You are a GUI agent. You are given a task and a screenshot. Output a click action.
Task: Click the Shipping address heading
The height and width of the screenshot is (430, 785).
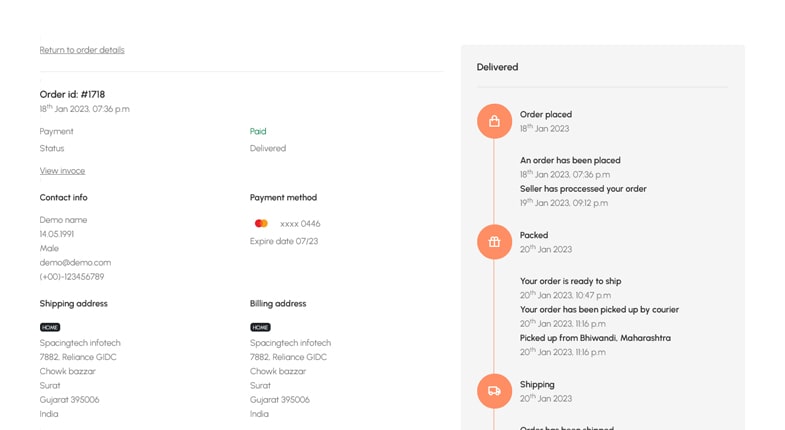[x=73, y=303]
